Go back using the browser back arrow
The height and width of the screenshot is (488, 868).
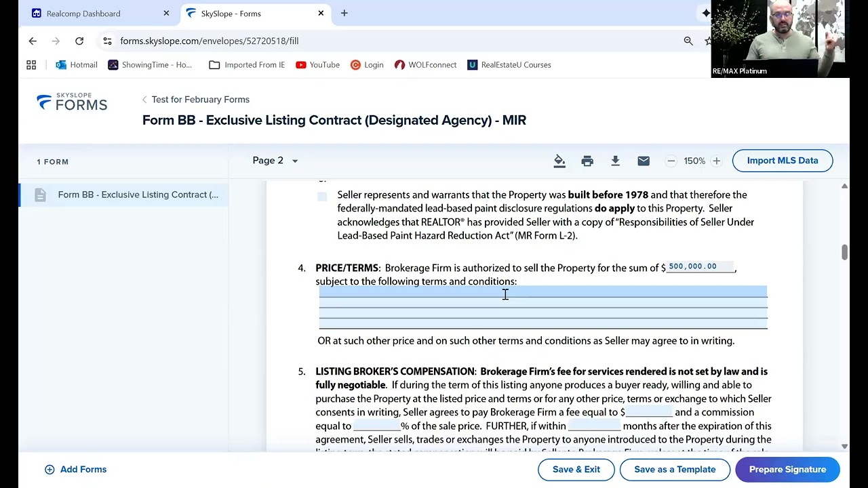tap(33, 41)
